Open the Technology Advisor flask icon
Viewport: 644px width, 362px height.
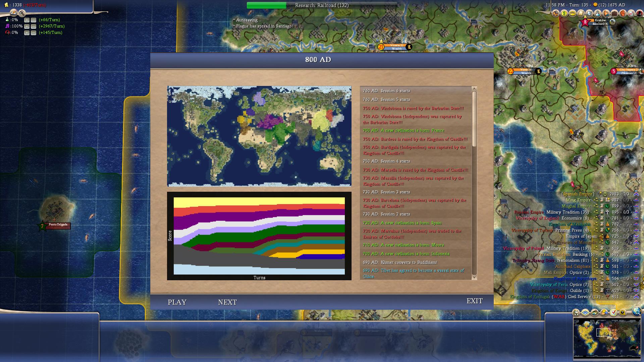[x=598, y=13]
